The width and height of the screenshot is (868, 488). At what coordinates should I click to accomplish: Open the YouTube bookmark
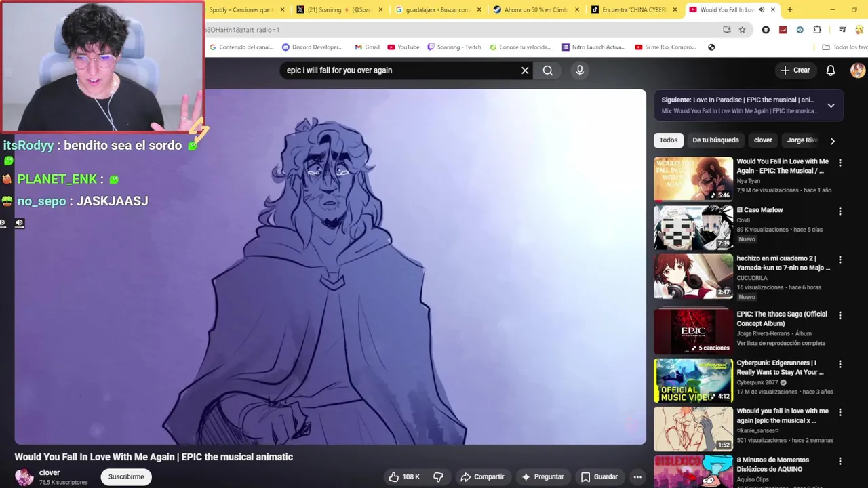403,47
